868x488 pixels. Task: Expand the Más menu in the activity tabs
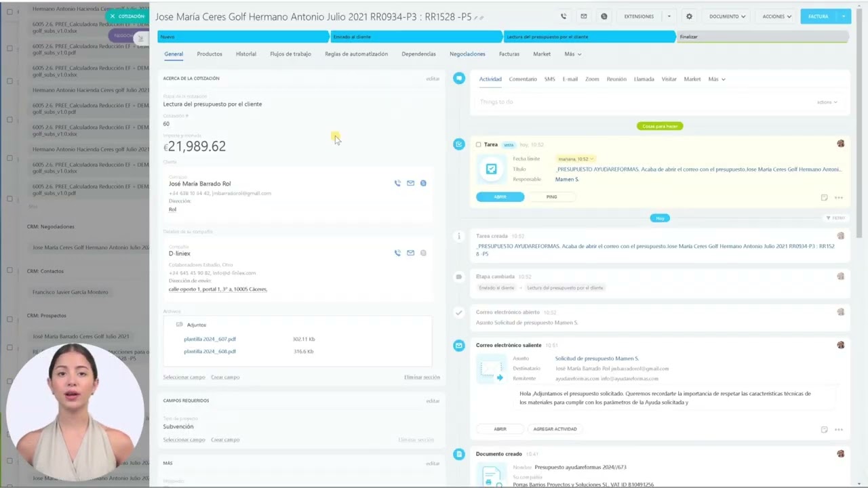717,79
